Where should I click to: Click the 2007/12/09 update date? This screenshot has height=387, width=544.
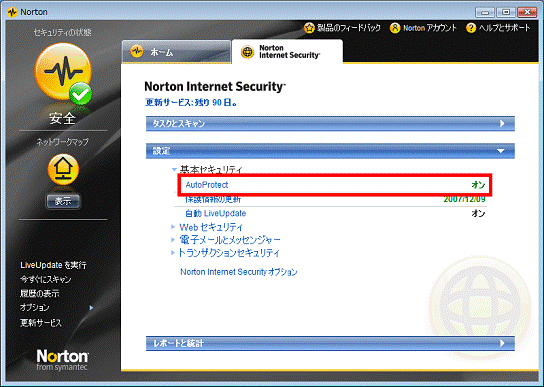[464, 199]
